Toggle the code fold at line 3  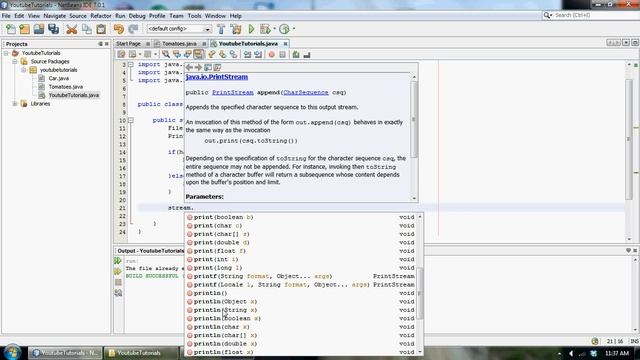131,64
